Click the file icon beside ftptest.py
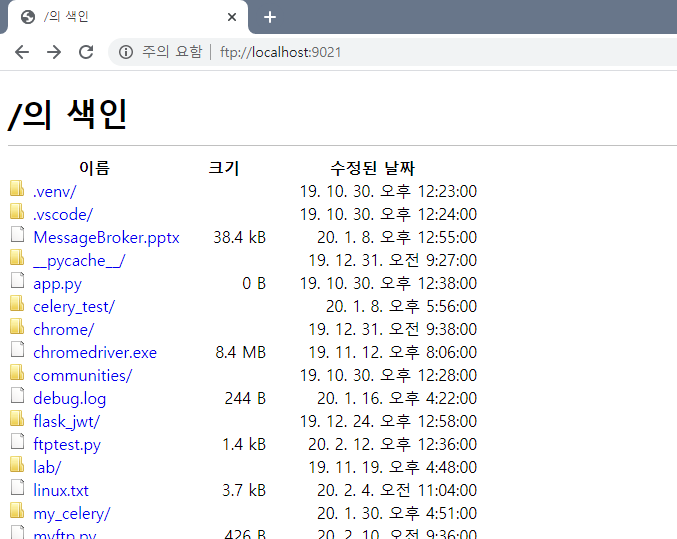Image resolution: width=677 pixels, height=539 pixels. point(17,441)
